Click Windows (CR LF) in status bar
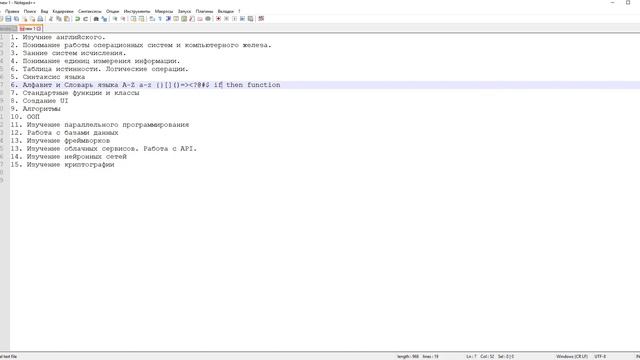Viewport: 640px width, 360px height. (572, 356)
